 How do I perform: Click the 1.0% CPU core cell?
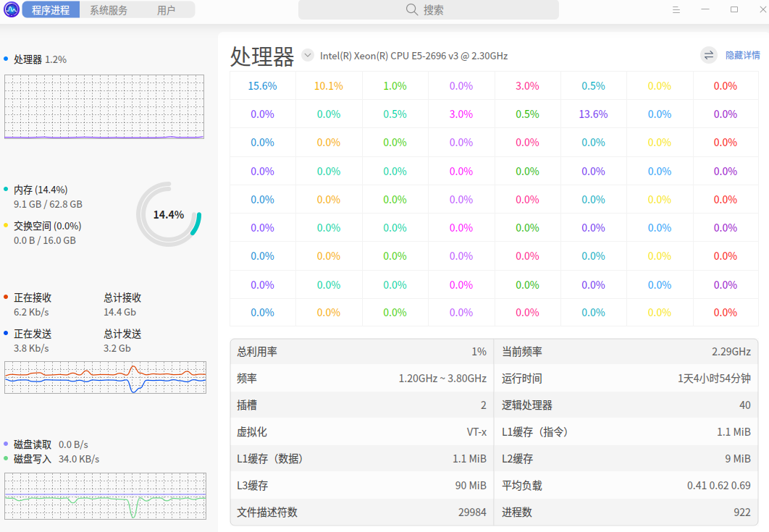[395, 86]
